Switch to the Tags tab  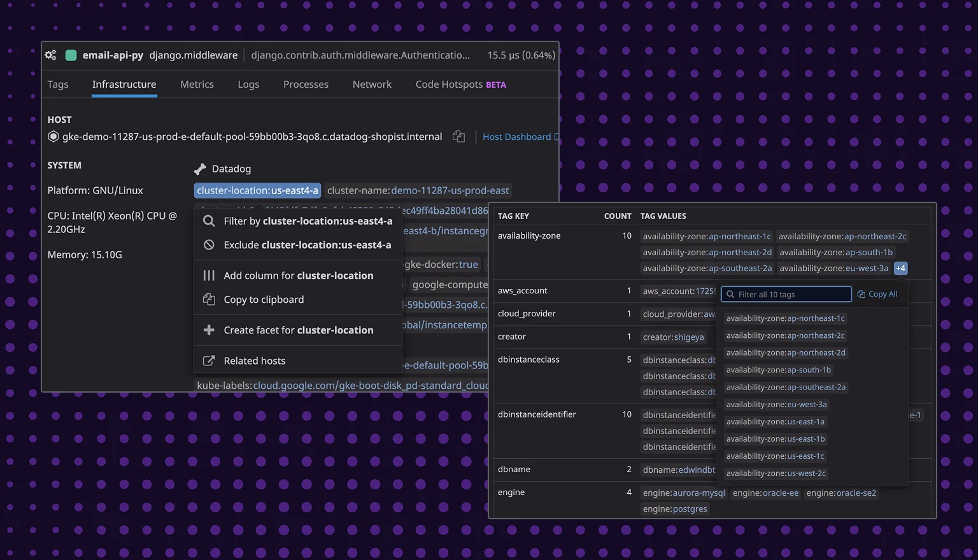point(58,85)
